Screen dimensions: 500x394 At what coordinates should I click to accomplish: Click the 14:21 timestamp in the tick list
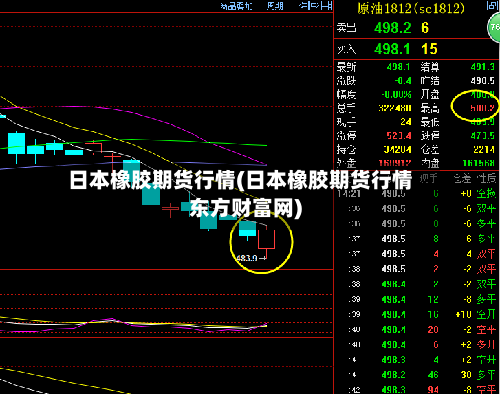[349, 193]
